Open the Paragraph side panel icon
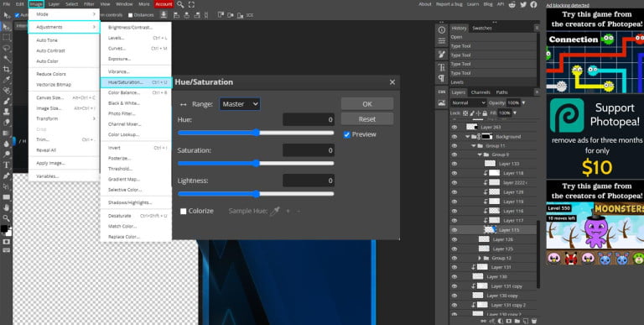644x325 pixels. [442, 78]
